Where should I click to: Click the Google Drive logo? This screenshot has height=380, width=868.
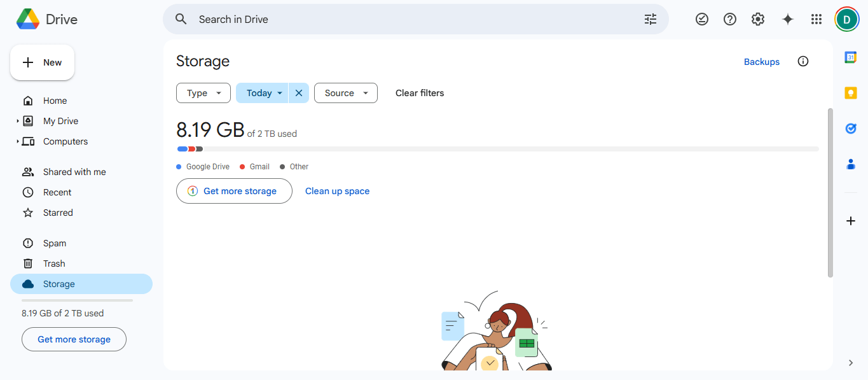[x=27, y=19]
